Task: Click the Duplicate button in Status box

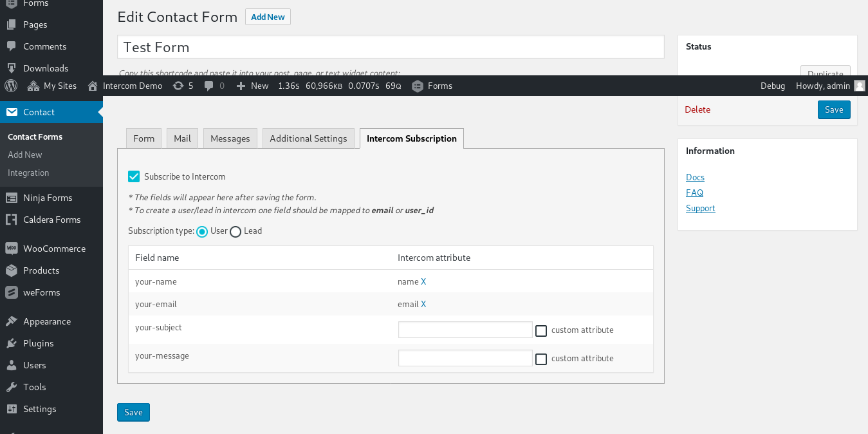Action: [826, 70]
